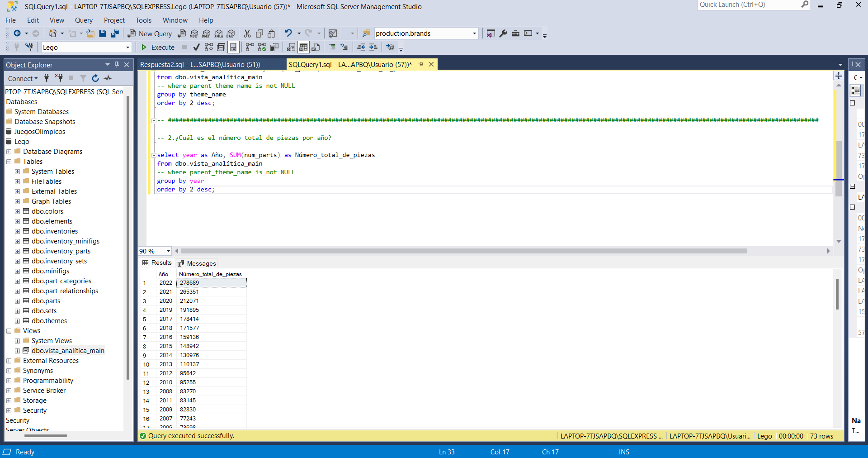Click the Undo arrow icon
This screenshot has height=458, width=868.
288,33
